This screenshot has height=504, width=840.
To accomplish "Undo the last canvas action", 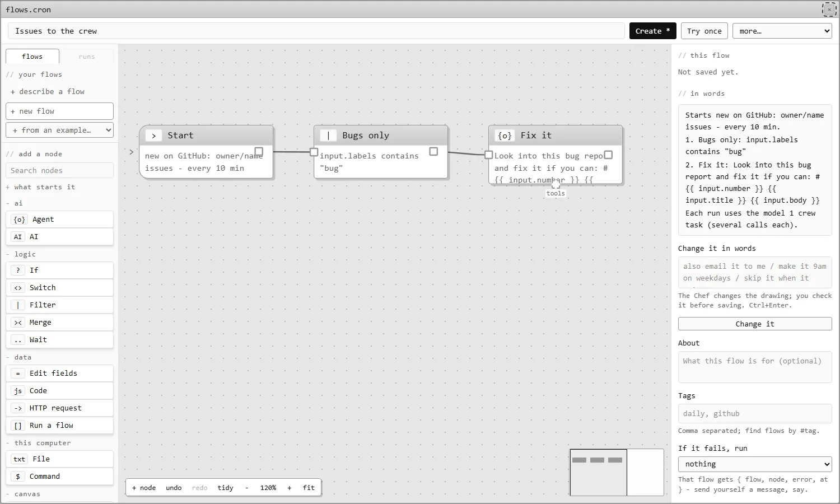I will click(x=174, y=488).
